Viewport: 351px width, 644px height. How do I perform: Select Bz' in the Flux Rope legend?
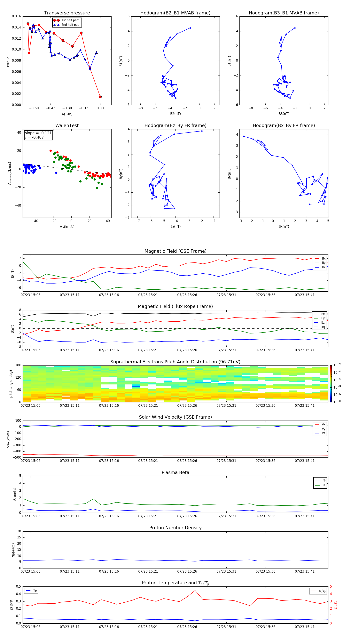(320, 323)
